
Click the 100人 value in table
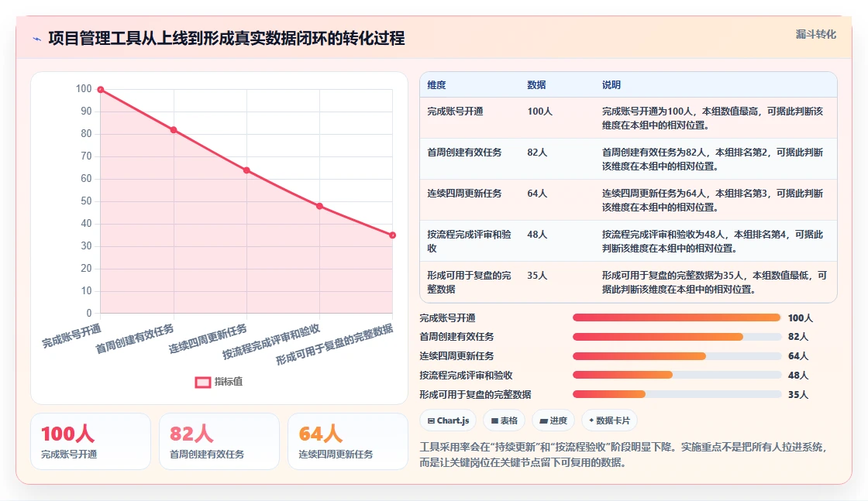[x=539, y=112]
